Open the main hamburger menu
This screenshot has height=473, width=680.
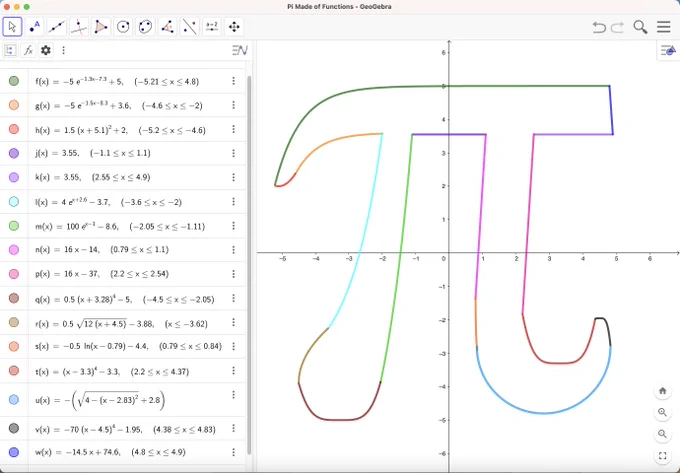click(664, 27)
